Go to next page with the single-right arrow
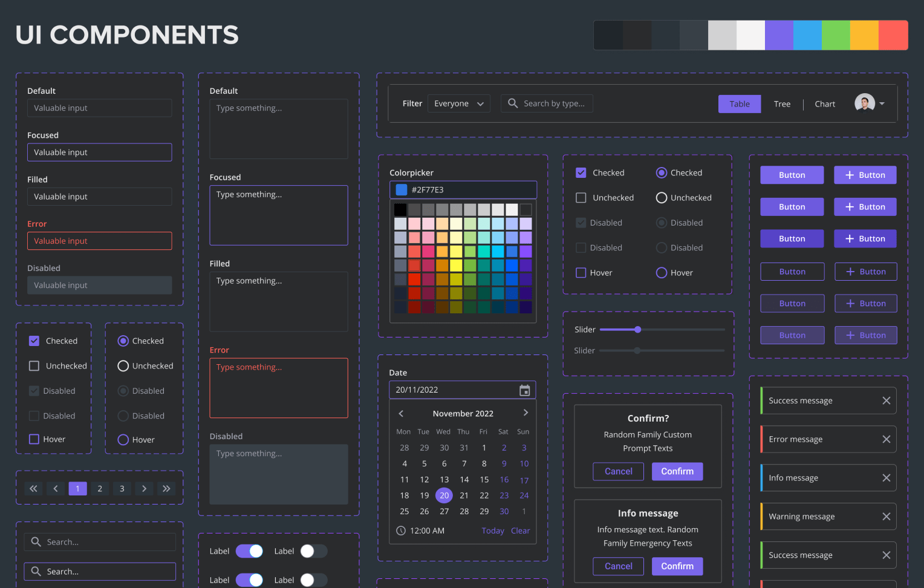924x588 pixels. coord(144,488)
